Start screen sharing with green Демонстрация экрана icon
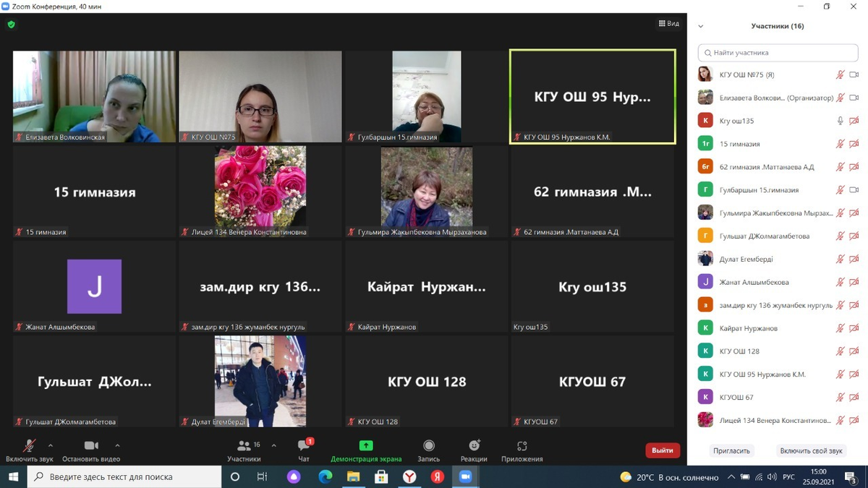Viewport: 868px width, 488px height. [x=366, y=446]
